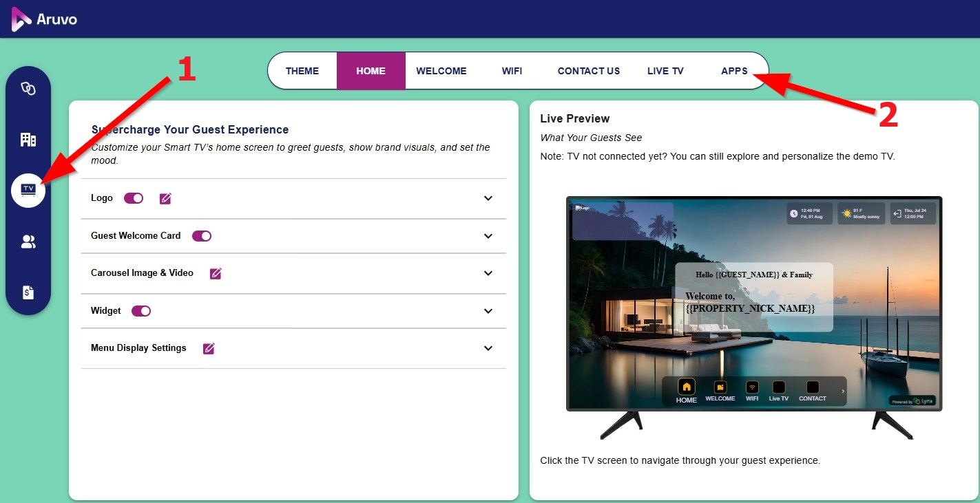Click the Menu Display Settings label
This screenshot has height=503, width=980.
click(x=138, y=347)
